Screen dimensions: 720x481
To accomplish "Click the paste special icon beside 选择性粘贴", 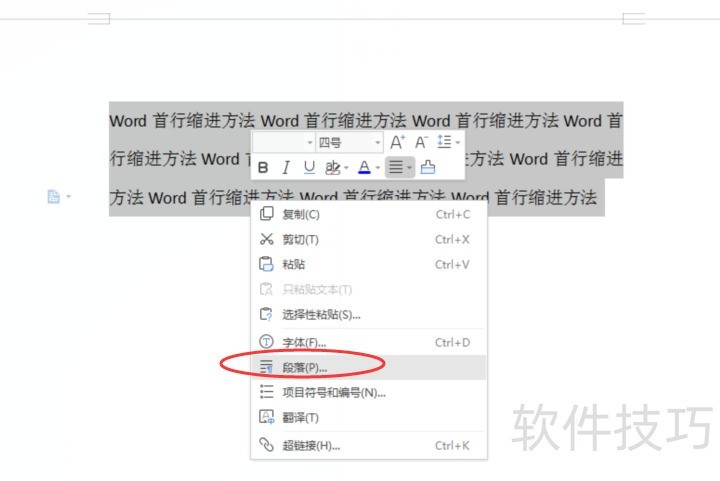I will 266,314.
